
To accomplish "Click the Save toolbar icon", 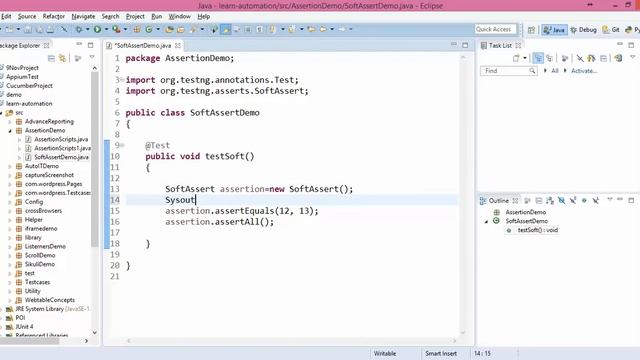I will pyautogui.click(x=28, y=29).
